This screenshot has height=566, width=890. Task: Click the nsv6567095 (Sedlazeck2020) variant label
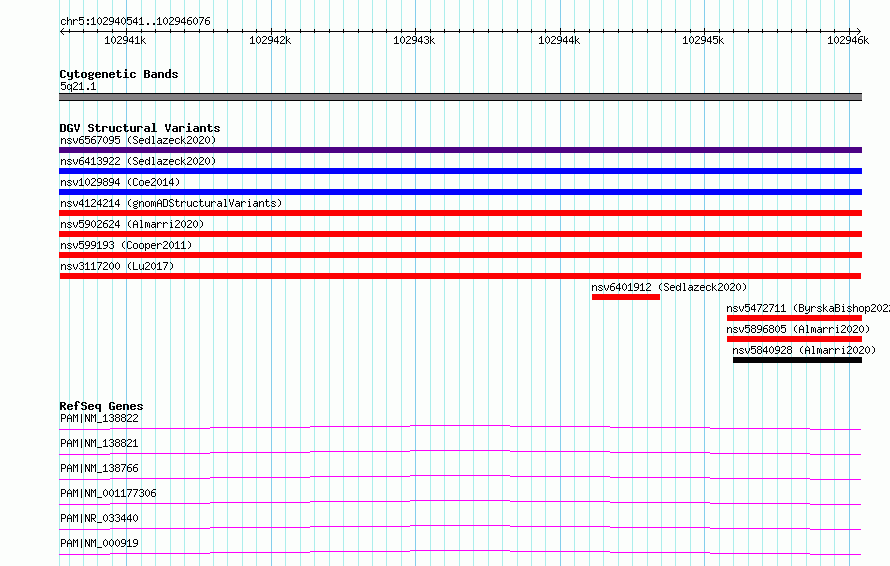(138, 140)
